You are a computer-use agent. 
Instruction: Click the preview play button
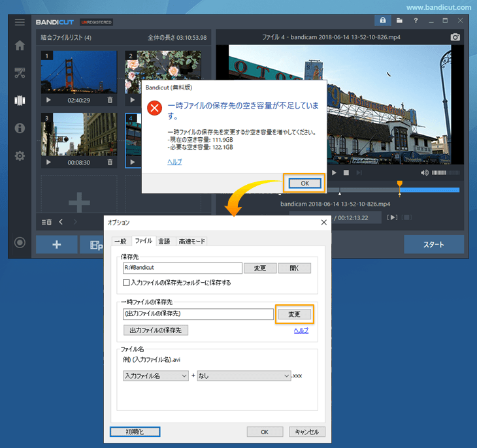pyautogui.click(x=334, y=173)
